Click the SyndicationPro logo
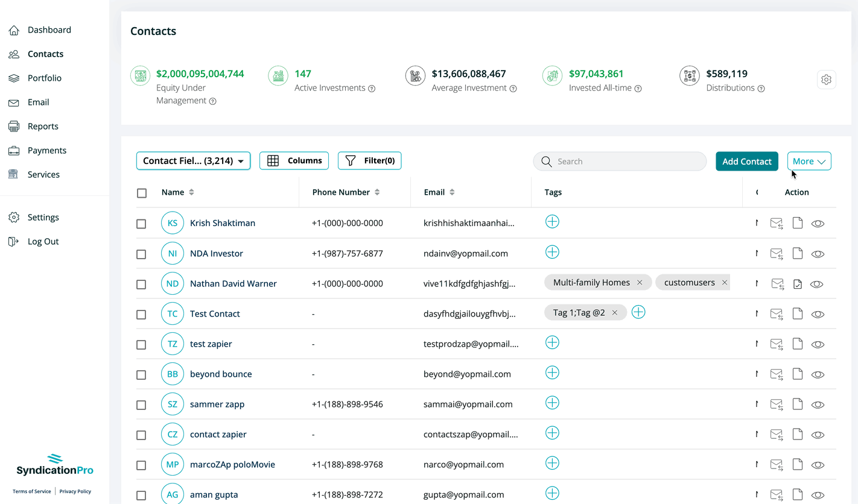858x504 pixels. [x=55, y=465]
